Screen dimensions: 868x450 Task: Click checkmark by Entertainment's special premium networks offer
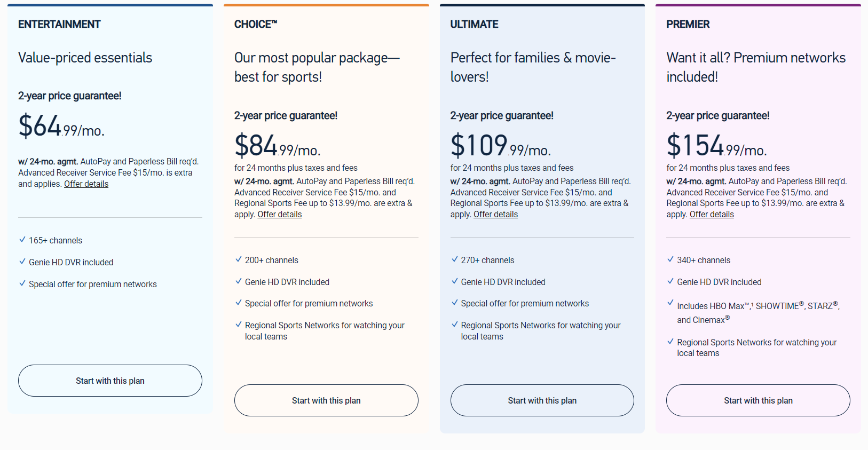22,283
